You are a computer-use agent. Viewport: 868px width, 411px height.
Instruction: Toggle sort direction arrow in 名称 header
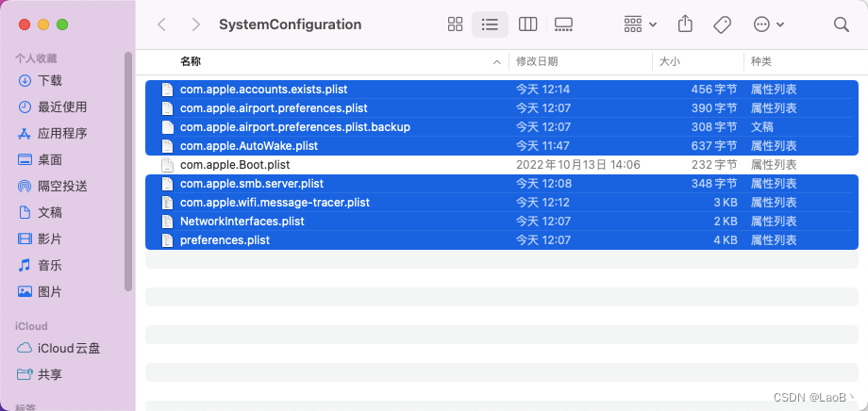[x=497, y=62]
